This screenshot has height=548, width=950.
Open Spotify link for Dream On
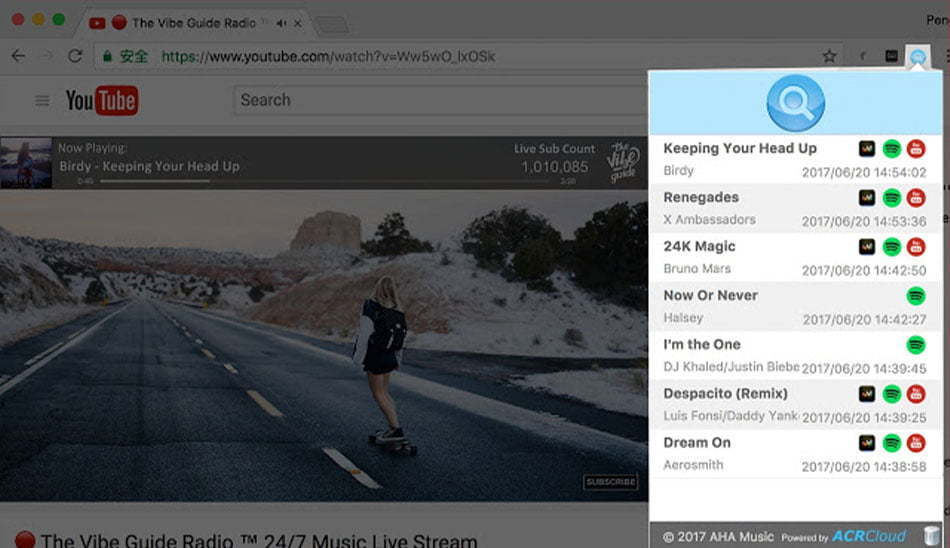pos(892,443)
